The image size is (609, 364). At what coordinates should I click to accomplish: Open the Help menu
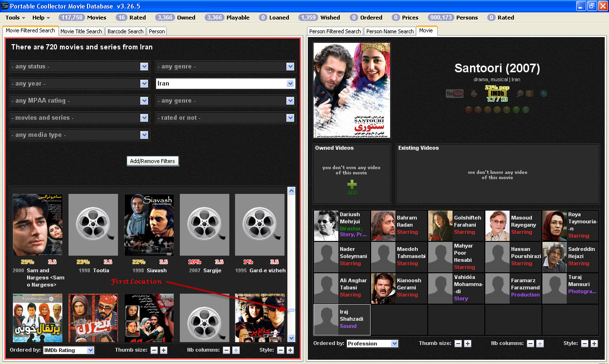[x=41, y=18]
